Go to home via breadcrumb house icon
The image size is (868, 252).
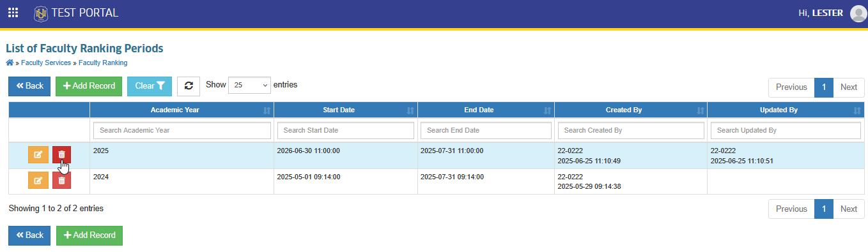pos(10,63)
